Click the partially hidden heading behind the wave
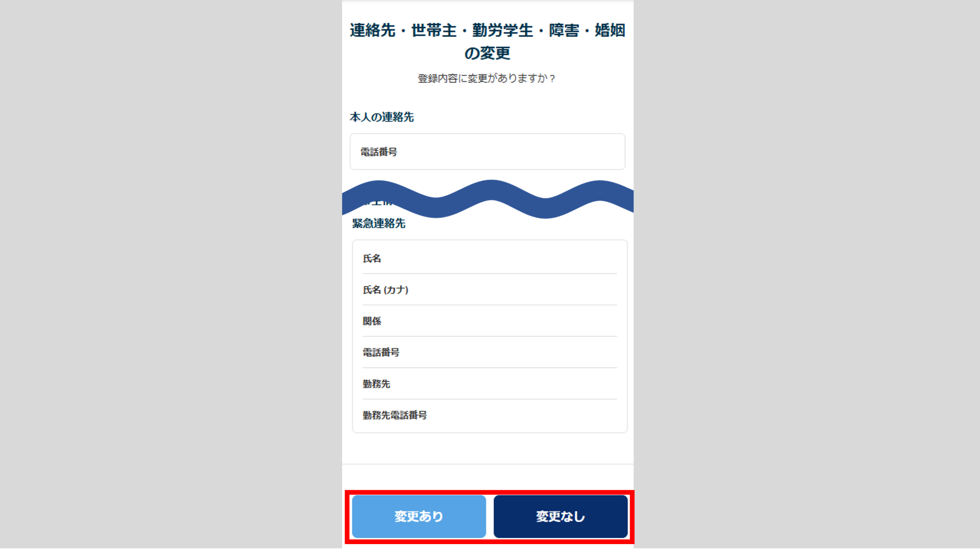This screenshot has width=980, height=551. click(x=377, y=202)
